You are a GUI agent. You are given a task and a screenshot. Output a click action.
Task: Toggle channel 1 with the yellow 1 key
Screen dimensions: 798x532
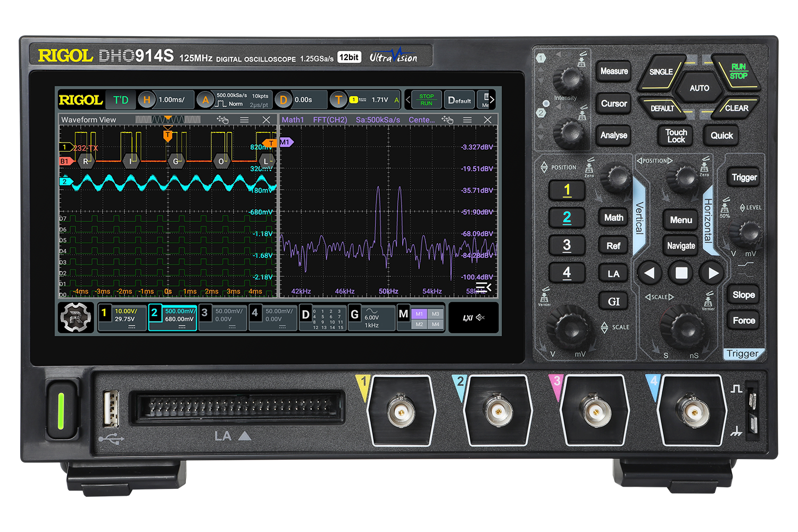coord(567,190)
